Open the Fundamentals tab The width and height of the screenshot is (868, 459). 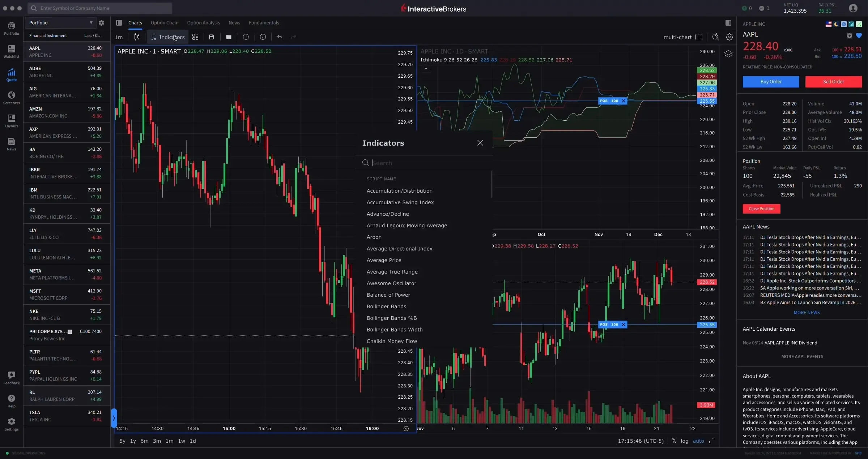click(264, 22)
